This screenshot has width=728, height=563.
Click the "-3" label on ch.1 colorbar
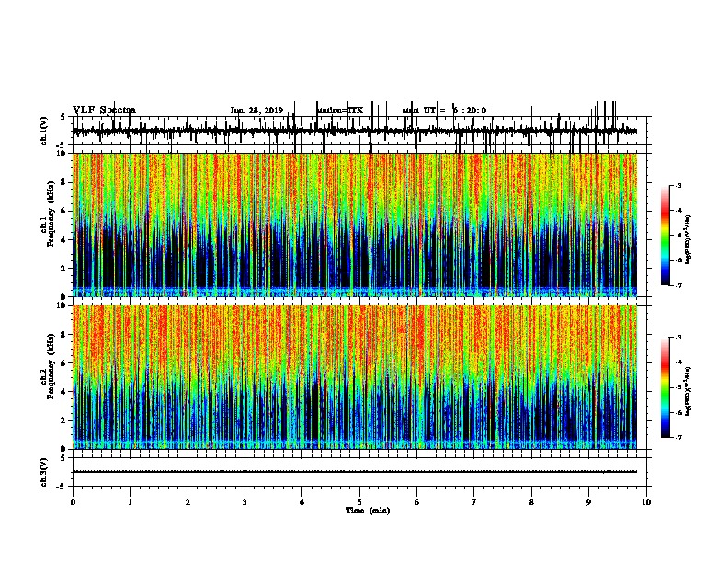[x=678, y=185]
